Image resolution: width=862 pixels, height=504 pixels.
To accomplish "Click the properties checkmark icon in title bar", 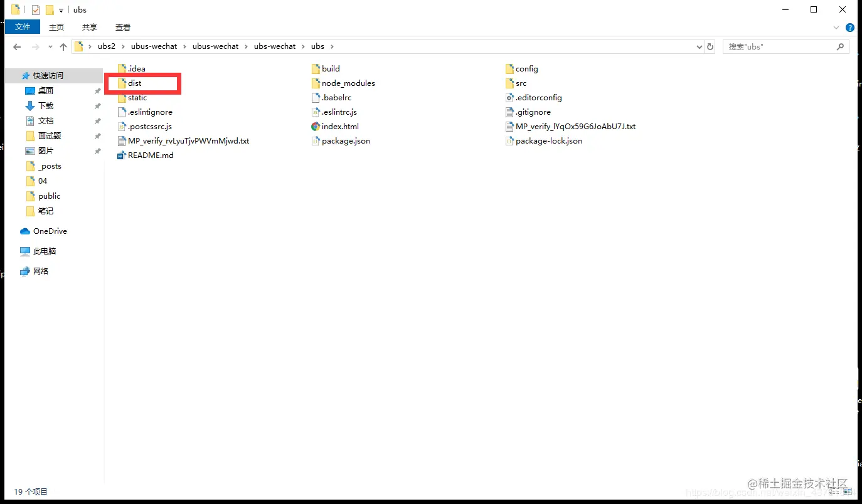I will click(x=35, y=10).
